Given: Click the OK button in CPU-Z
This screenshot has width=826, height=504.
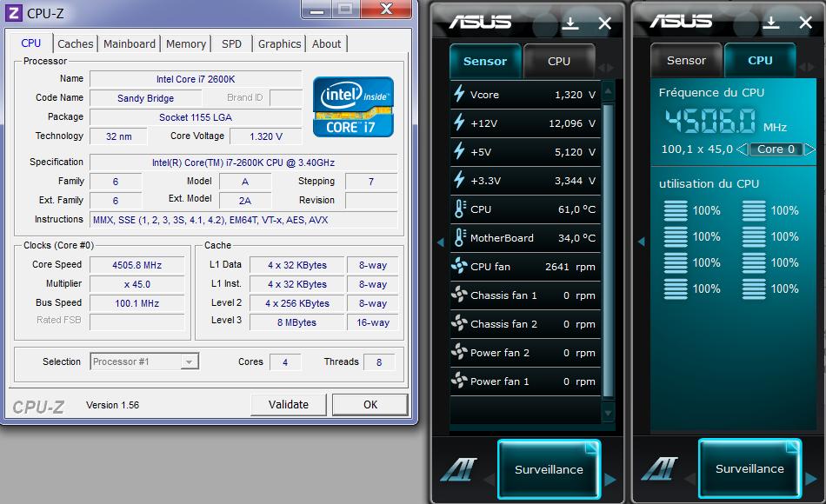Looking at the screenshot, I should coord(370,404).
